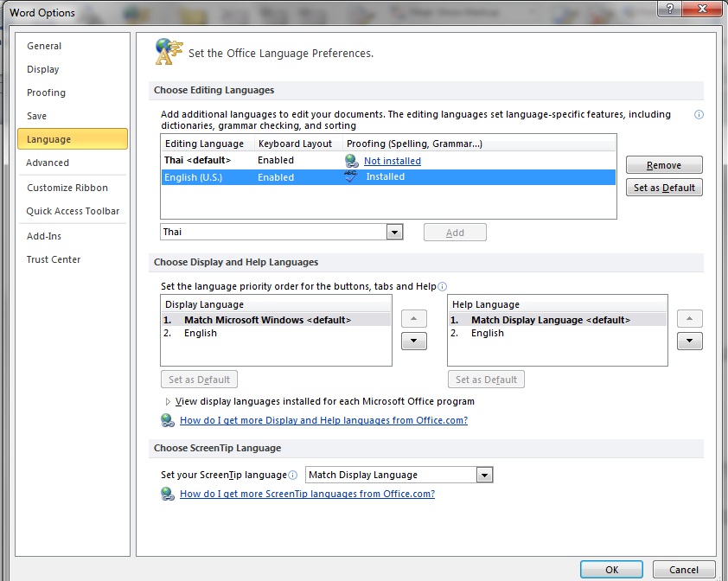Click the globe icon beside Display and Help languages link
This screenshot has height=581, width=728.
tap(168, 420)
